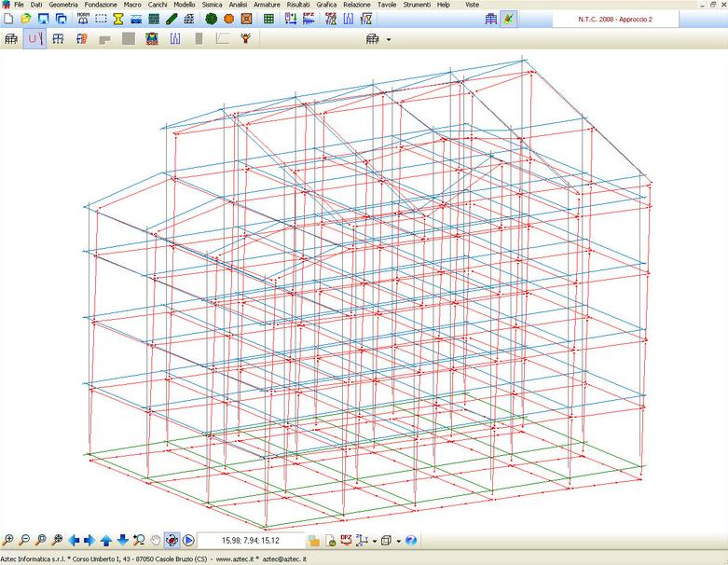
Task: Expand the frame view dropdown arrow
Action: 388,40
